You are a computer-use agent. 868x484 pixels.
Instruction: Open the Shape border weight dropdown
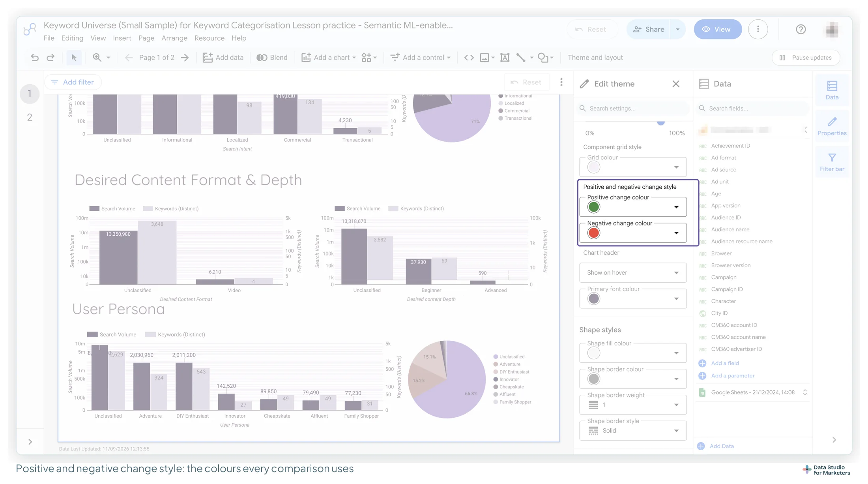[633, 405]
